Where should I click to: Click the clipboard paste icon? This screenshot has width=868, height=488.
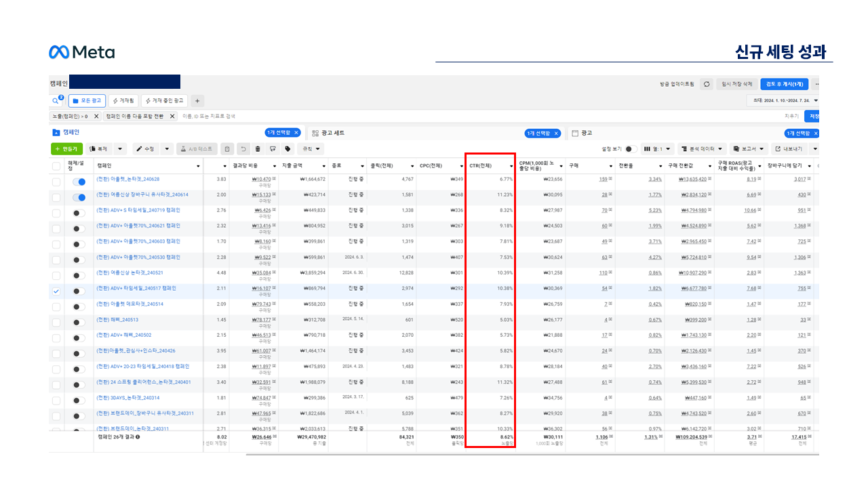tap(227, 148)
